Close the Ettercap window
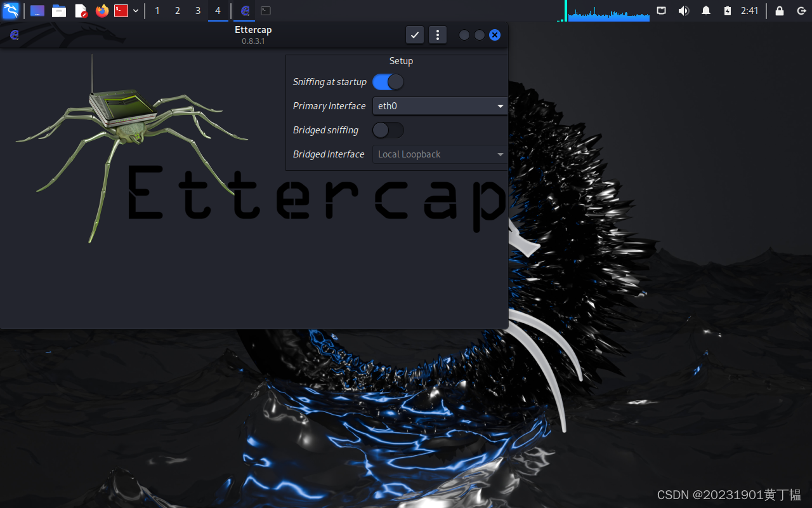 (x=495, y=35)
